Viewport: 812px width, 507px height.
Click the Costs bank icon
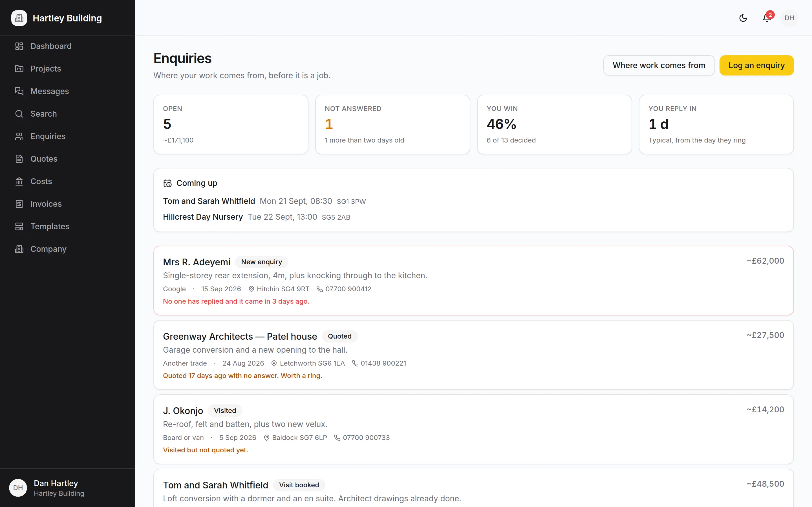[19, 181]
